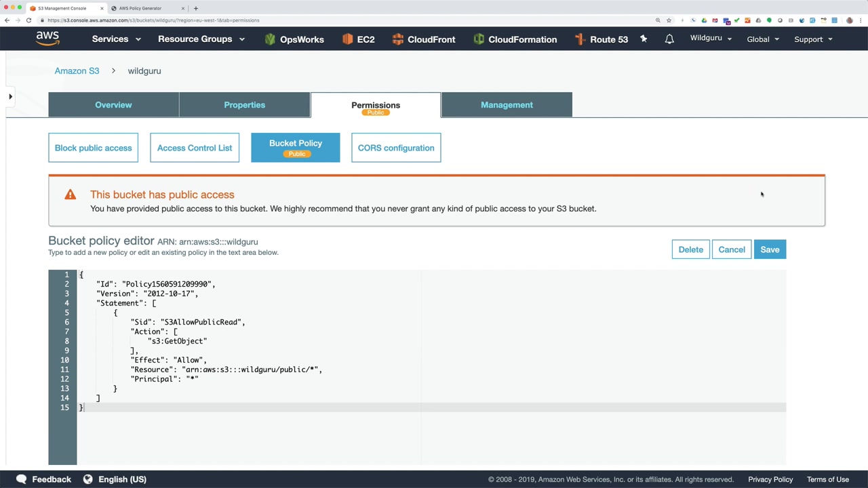This screenshot has height=488, width=868.
Task: Open the Privacy Policy link
Action: [770, 479]
